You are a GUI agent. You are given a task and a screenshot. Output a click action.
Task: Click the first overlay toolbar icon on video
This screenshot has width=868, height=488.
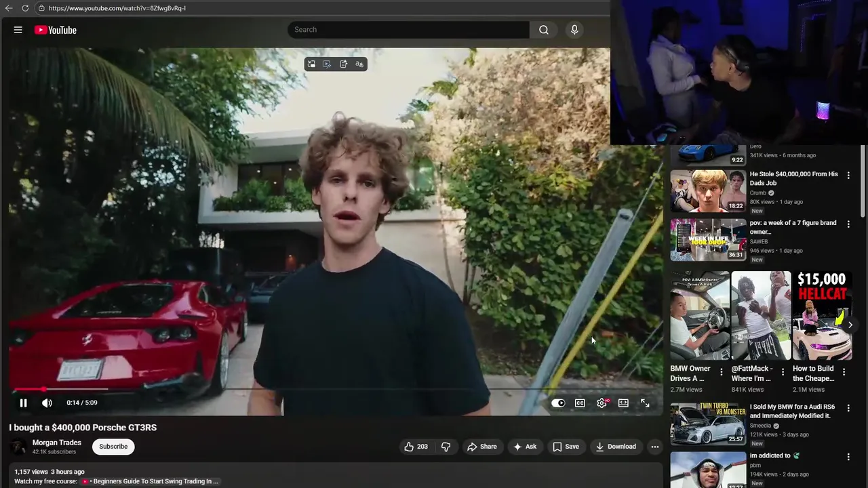coord(311,64)
